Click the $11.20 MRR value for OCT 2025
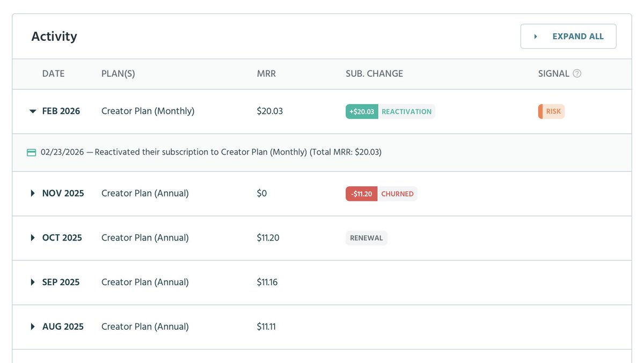The width and height of the screenshot is (644, 363). [268, 238]
